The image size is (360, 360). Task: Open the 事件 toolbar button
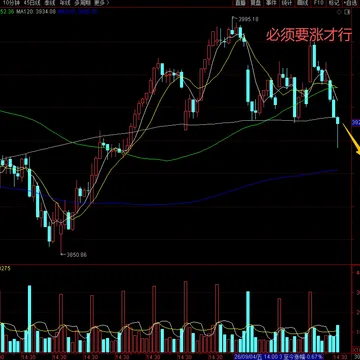(x=271, y=3)
